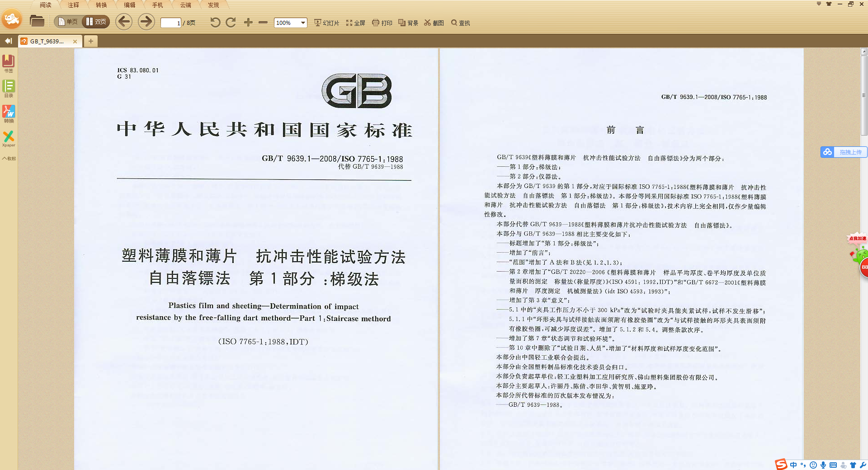Click the PDF to Word 转换 sidebar icon
The height and width of the screenshot is (470, 868).
pyautogui.click(x=9, y=113)
